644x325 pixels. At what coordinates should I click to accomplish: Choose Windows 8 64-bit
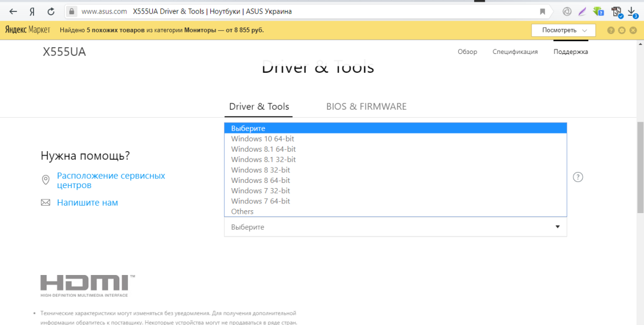pyautogui.click(x=396, y=180)
